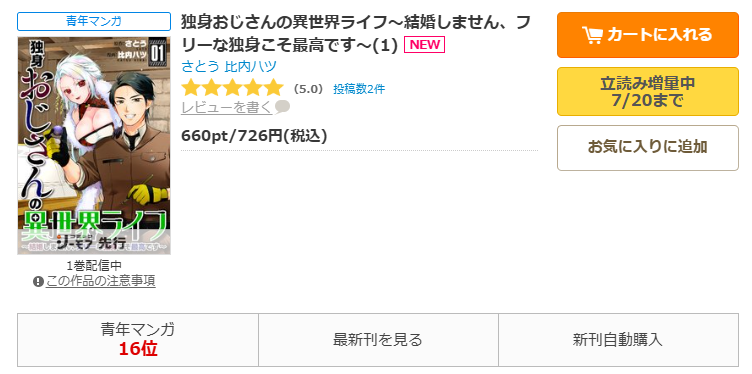Image resolution: width=752 pixels, height=374 pixels.
Task: Click the first yellow rating star
Action: click(x=191, y=88)
